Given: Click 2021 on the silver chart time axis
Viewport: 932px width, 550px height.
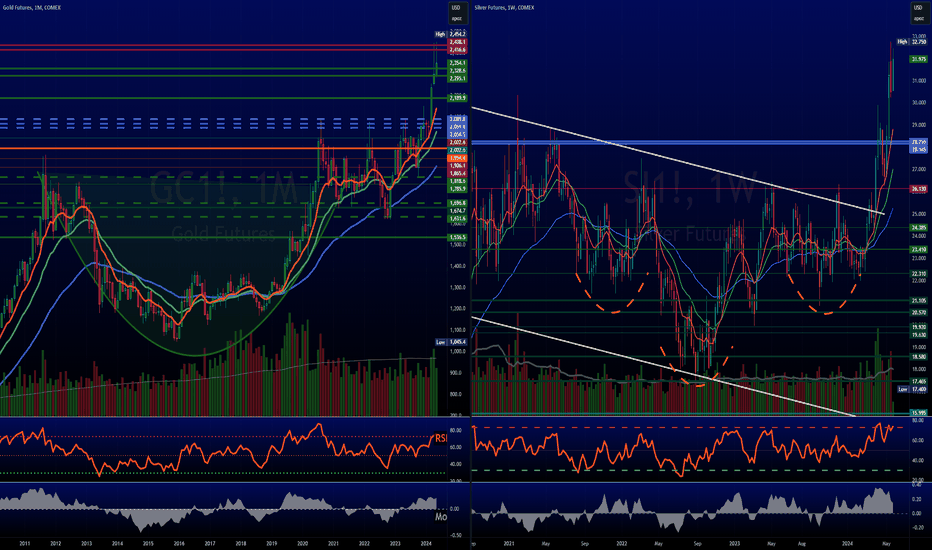Looking at the screenshot, I should tap(509, 543).
